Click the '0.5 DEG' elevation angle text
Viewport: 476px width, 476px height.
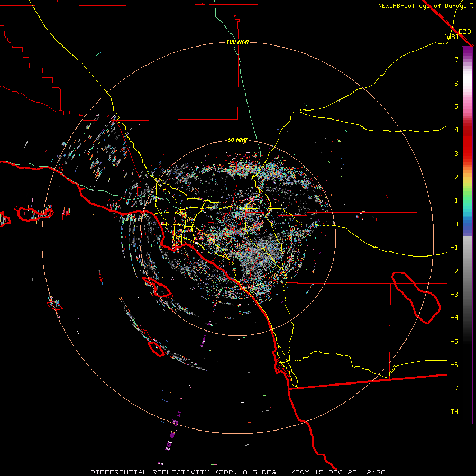click(x=259, y=472)
